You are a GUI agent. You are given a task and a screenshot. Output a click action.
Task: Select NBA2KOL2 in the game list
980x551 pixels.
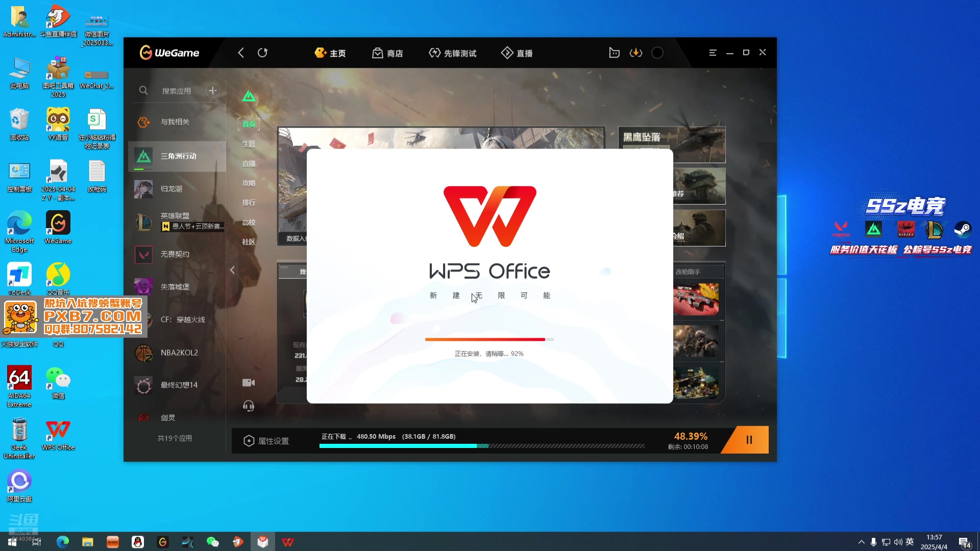click(x=177, y=353)
